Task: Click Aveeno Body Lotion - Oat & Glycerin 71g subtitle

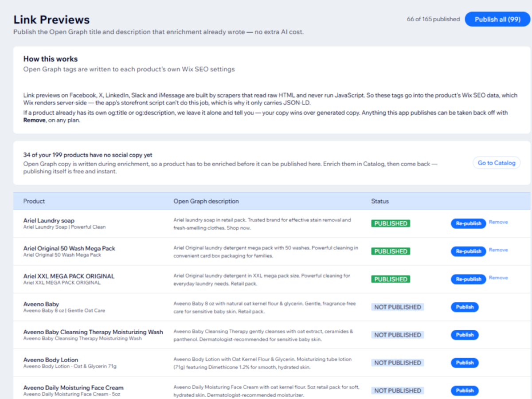Action: (x=70, y=366)
